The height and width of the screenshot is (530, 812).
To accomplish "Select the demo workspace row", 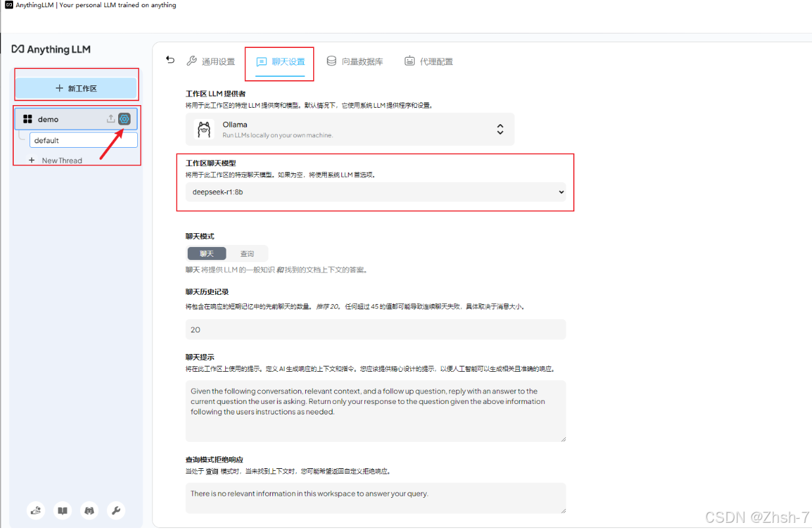I will pyautogui.click(x=76, y=119).
